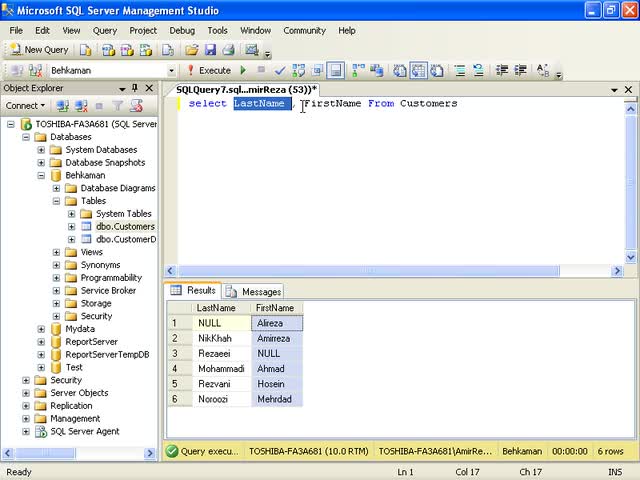Open an Analysis Services XMLA Query
This screenshot has height=480, width=640.
(x=146, y=50)
